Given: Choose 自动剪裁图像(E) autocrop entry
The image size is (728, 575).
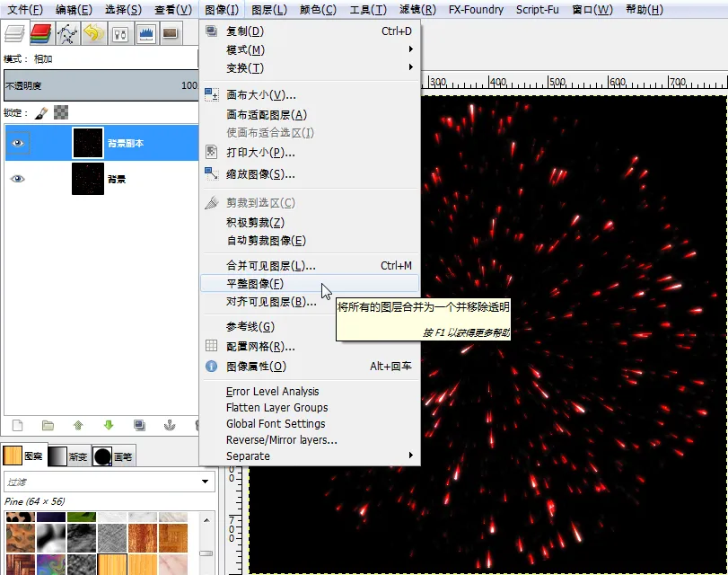Looking at the screenshot, I should [311, 240].
